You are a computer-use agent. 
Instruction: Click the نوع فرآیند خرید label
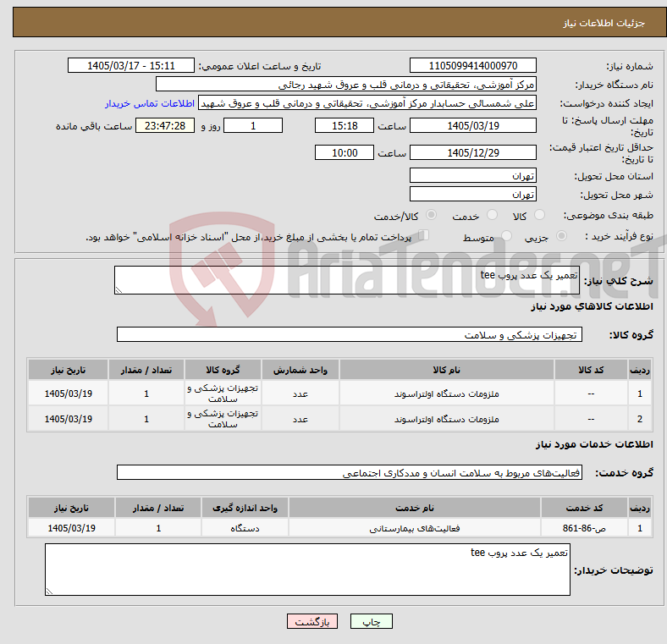(620, 236)
